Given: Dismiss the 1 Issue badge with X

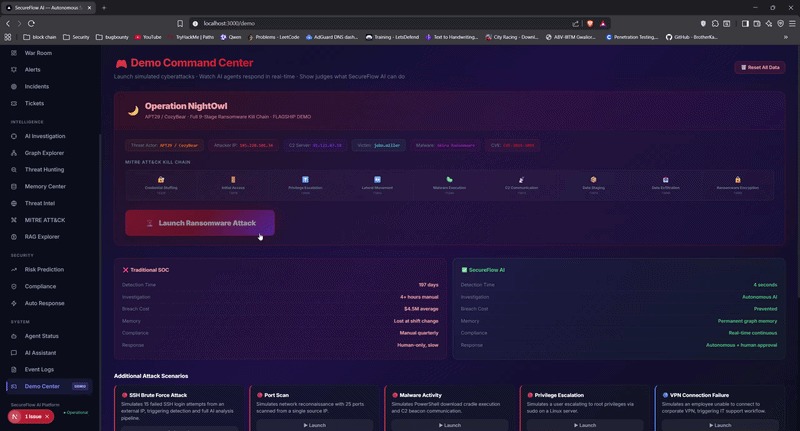Looking at the screenshot, I should coord(47,417).
